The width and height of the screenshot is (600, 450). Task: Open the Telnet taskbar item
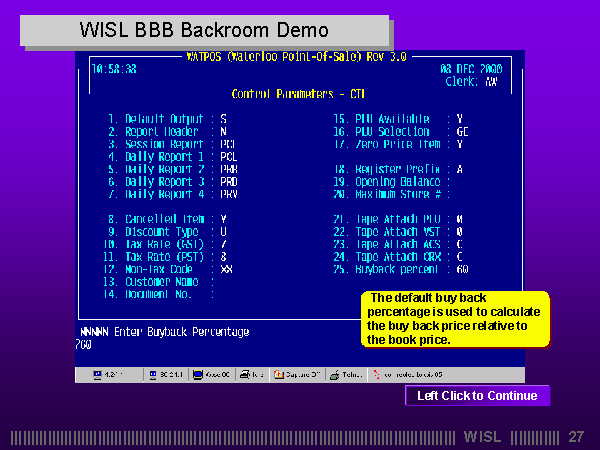coord(346,375)
